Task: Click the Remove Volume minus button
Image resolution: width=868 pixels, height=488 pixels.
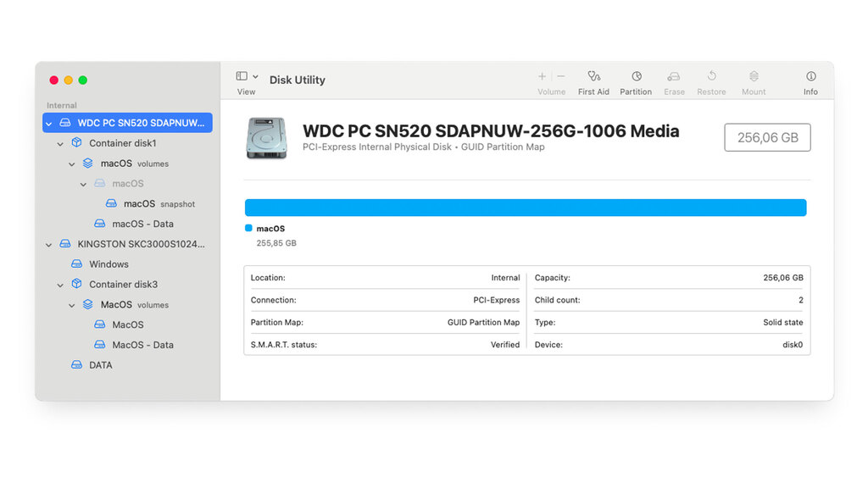Action: [x=561, y=76]
